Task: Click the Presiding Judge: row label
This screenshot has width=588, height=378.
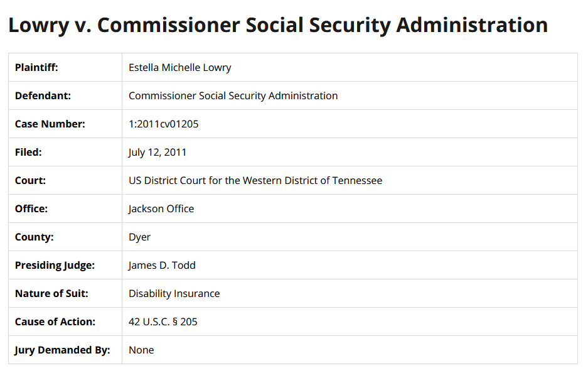Action: tap(55, 265)
